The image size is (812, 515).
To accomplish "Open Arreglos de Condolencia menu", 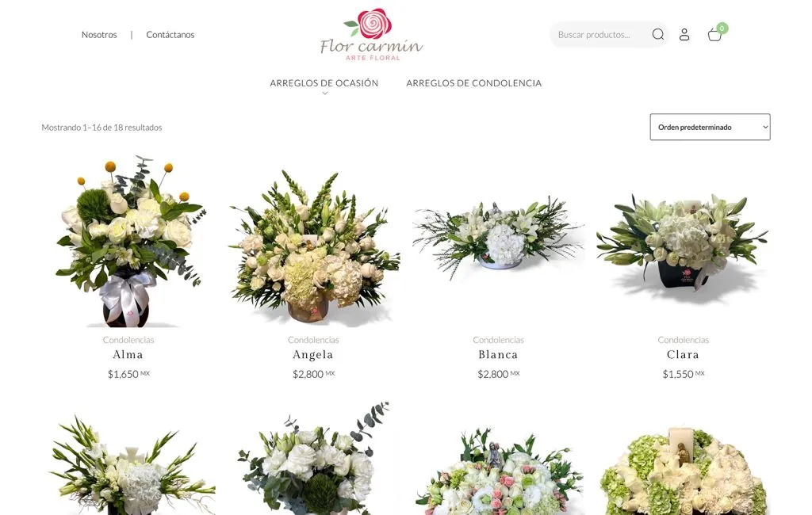I will pyautogui.click(x=474, y=83).
